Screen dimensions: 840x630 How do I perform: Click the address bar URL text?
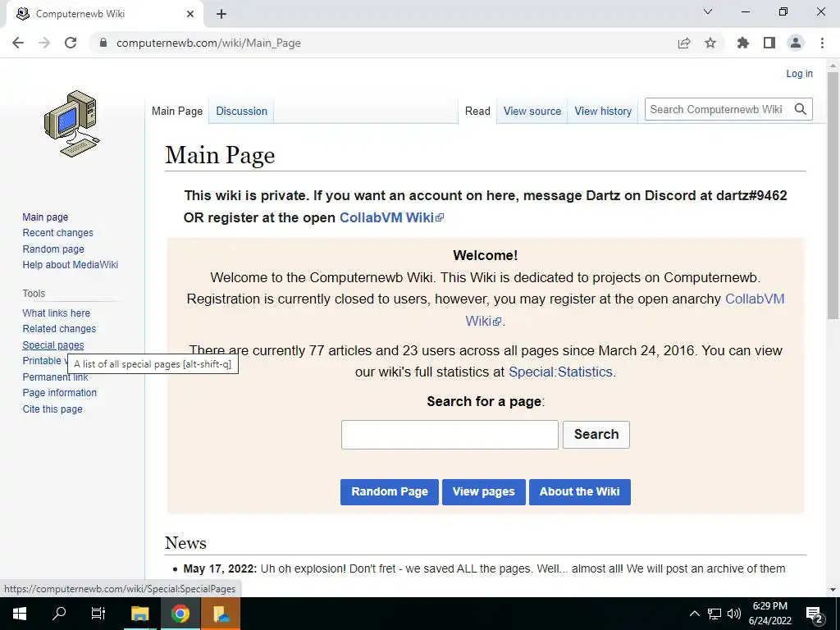[x=208, y=43]
